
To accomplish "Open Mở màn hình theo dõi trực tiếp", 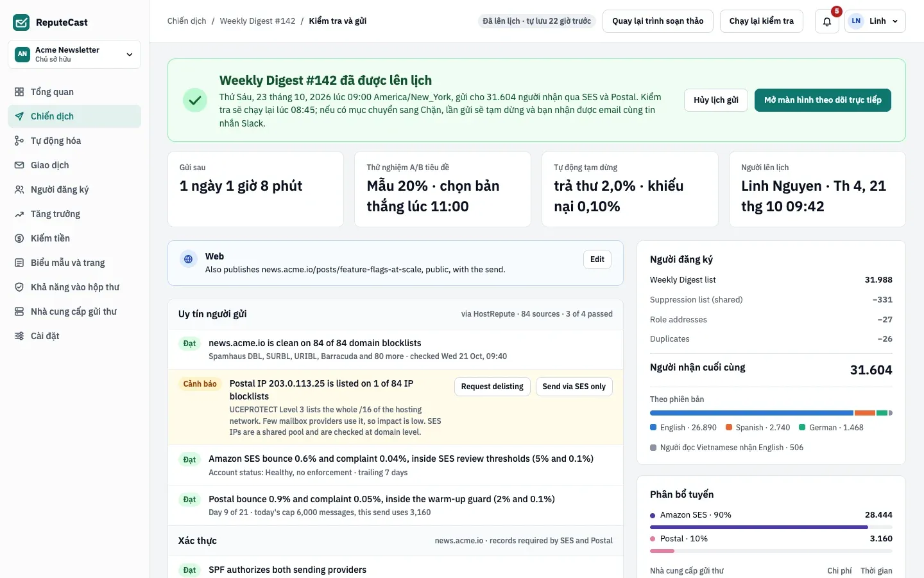I will coord(823,100).
